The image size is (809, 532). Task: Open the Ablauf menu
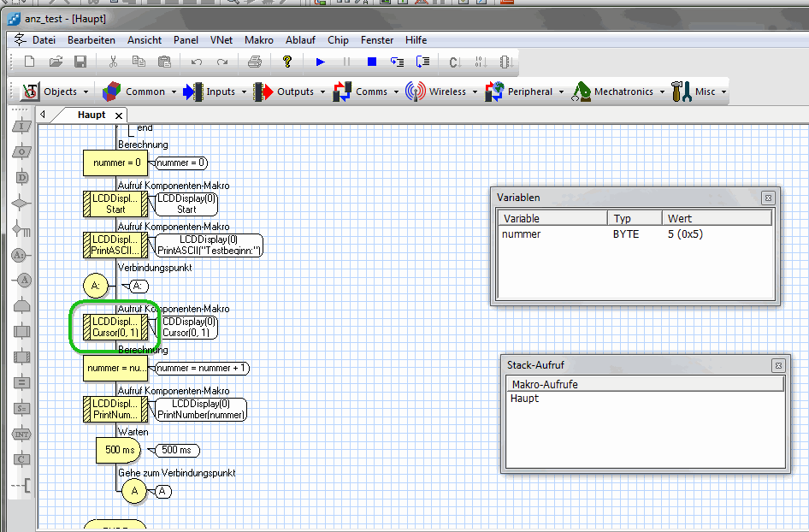[x=300, y=39]
